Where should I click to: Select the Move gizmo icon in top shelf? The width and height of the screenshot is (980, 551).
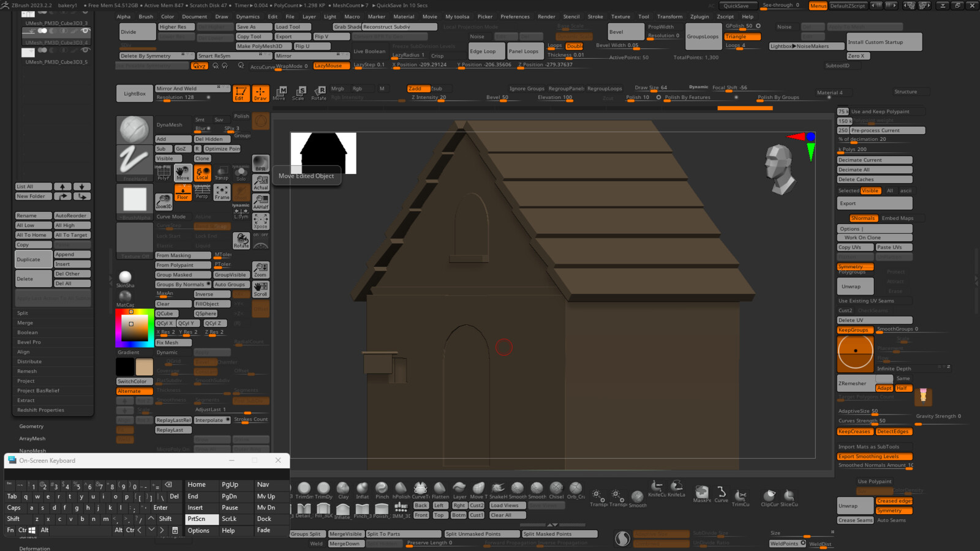tap(279, 93)
